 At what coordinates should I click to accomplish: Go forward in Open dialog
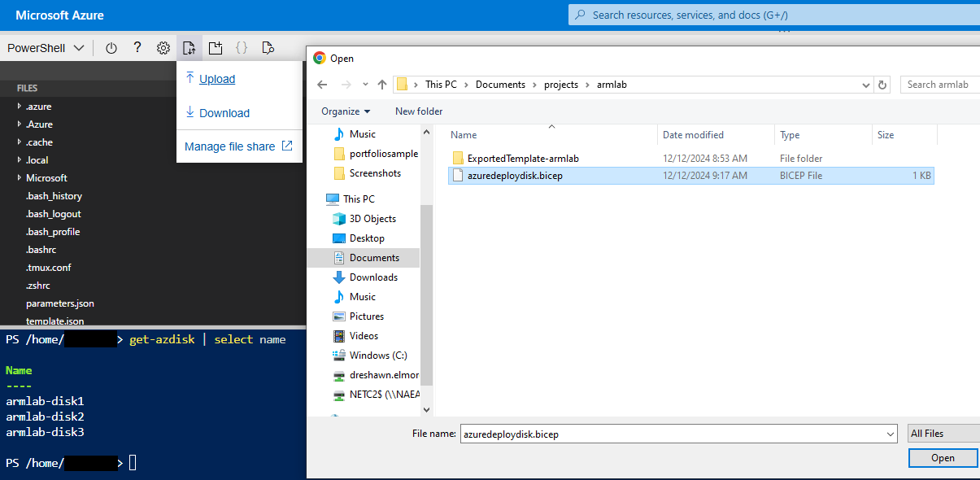pyautogui.click(x=345, y=85)
